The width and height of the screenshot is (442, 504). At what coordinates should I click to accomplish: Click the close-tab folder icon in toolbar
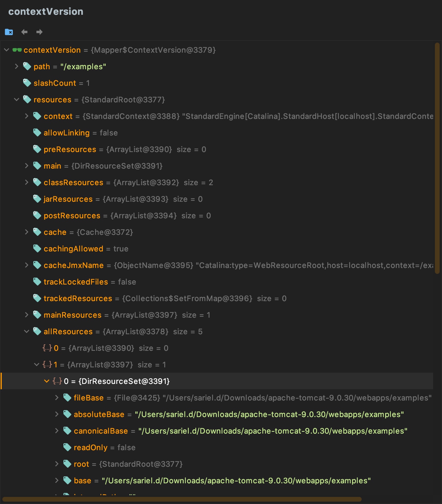[9, 32]
